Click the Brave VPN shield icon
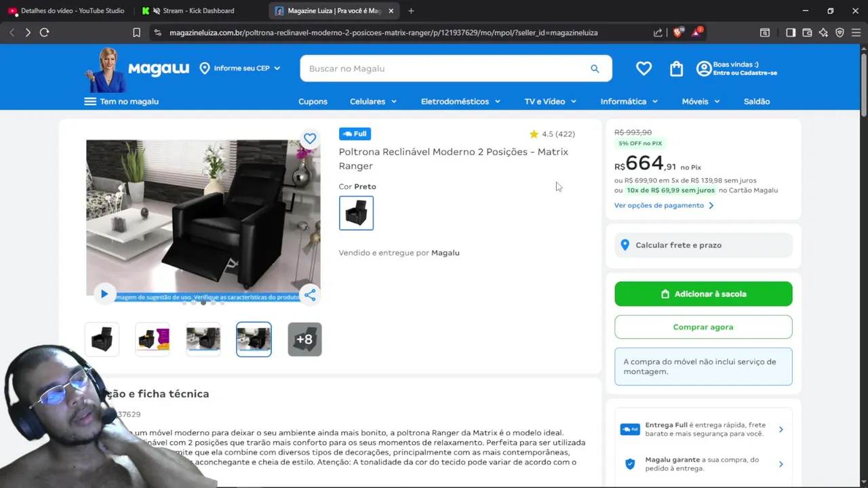The image size is (868, 488). tap(840, 33)
